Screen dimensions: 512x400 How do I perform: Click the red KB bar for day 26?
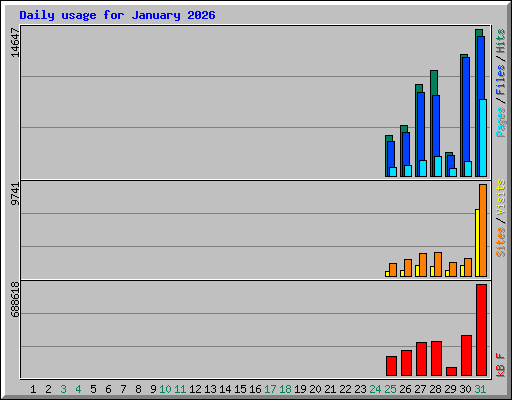406,363
